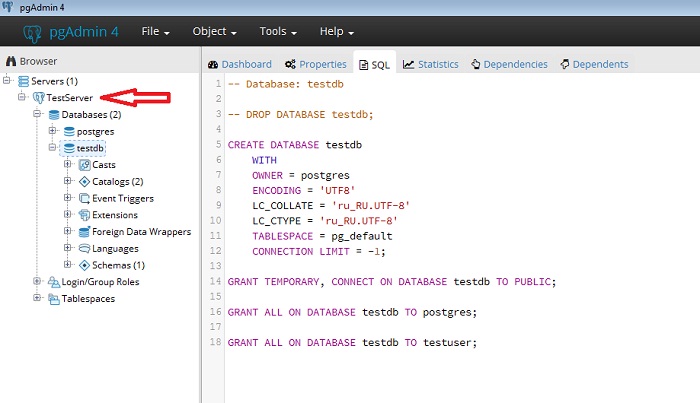Expand the Schemas (1) node
This screenshot has width=700, height=403.
coord(67,264)
